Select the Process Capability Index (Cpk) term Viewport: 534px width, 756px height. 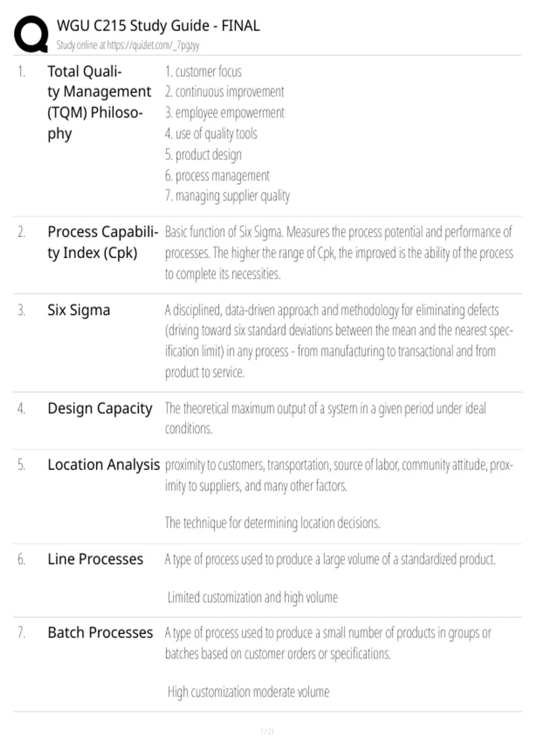103,242
